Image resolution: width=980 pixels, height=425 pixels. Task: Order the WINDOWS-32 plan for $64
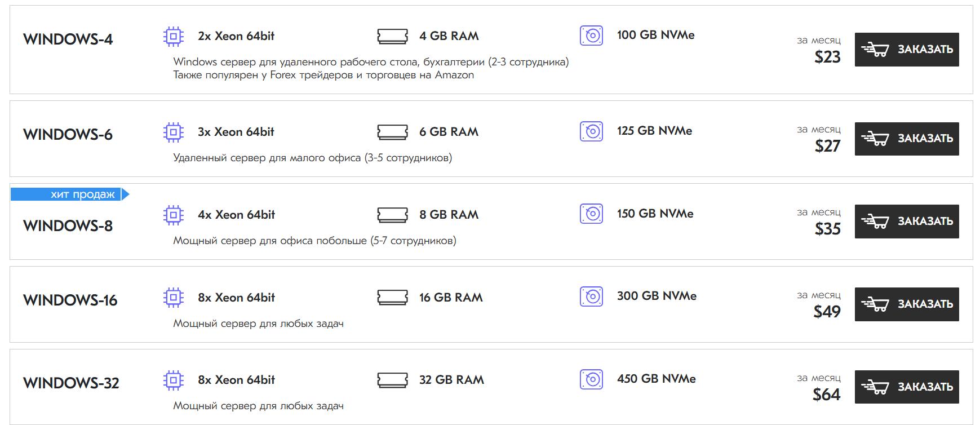[x=906, y=387]
